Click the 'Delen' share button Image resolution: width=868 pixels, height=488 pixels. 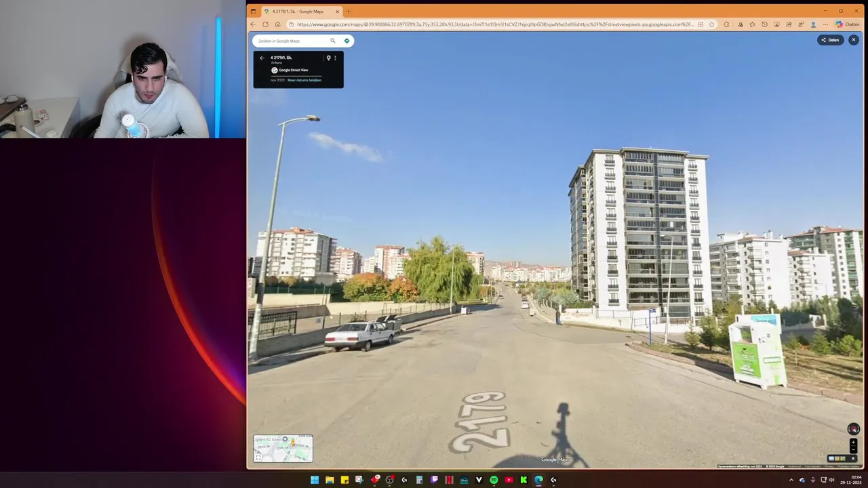[x=830, y=40]
